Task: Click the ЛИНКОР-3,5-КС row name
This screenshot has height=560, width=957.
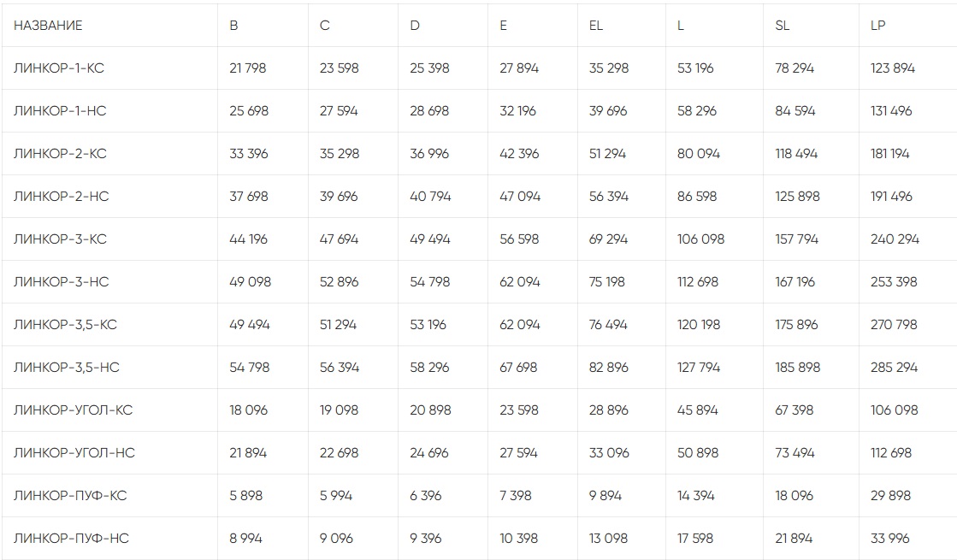Action: [x=66, y=325]
